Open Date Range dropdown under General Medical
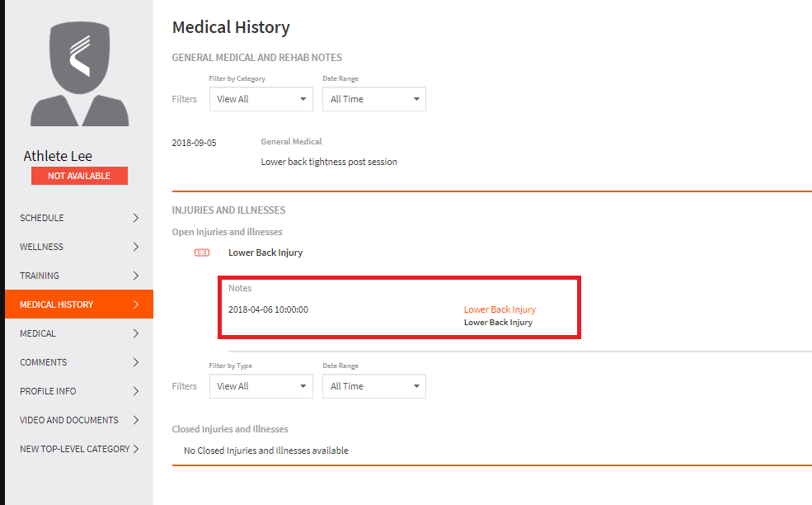This screenshot has height=505, width=812. coord(374,99)
